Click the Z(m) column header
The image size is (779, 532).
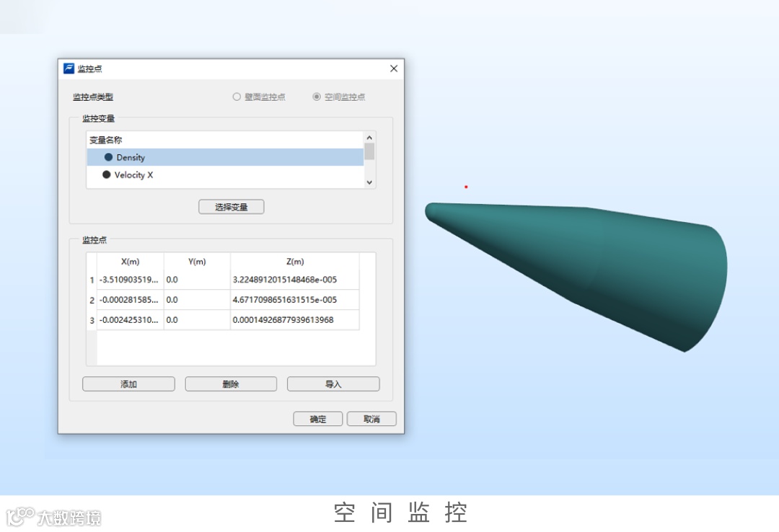(x=295, y=261)
